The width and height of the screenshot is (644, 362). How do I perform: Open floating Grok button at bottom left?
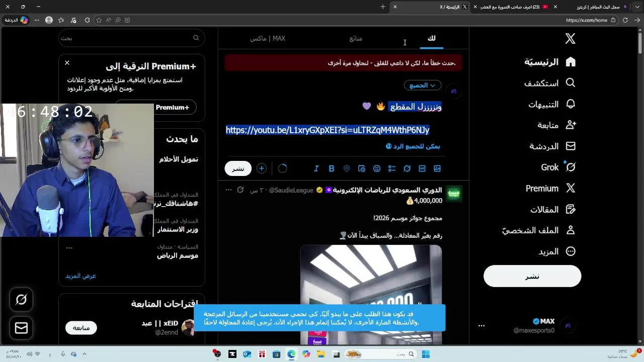(x=21, y=300)
